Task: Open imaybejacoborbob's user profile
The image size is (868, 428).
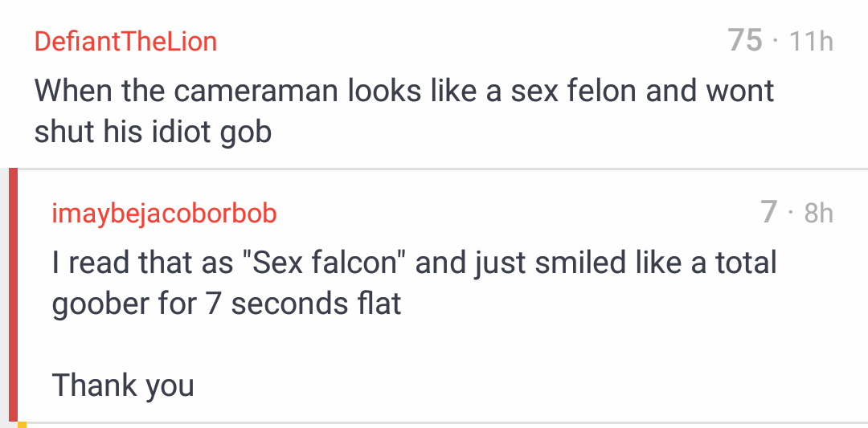Action: click(164, 213)
